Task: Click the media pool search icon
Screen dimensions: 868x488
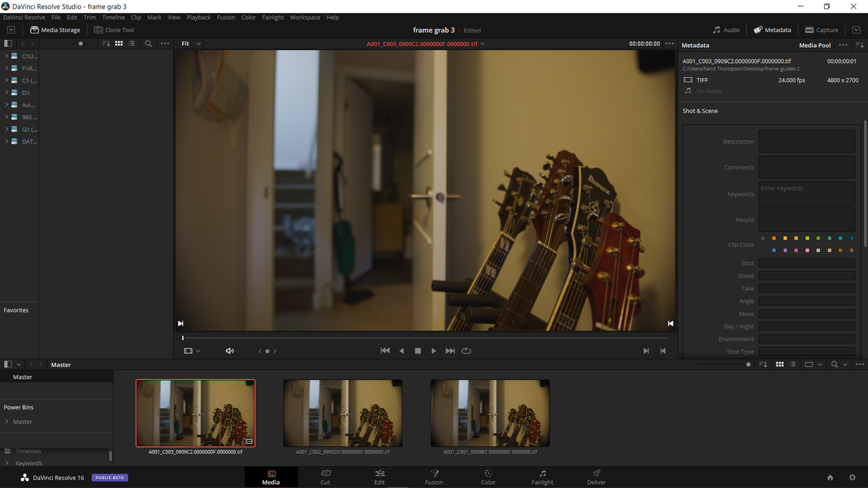Action: (x=835, y=365)
